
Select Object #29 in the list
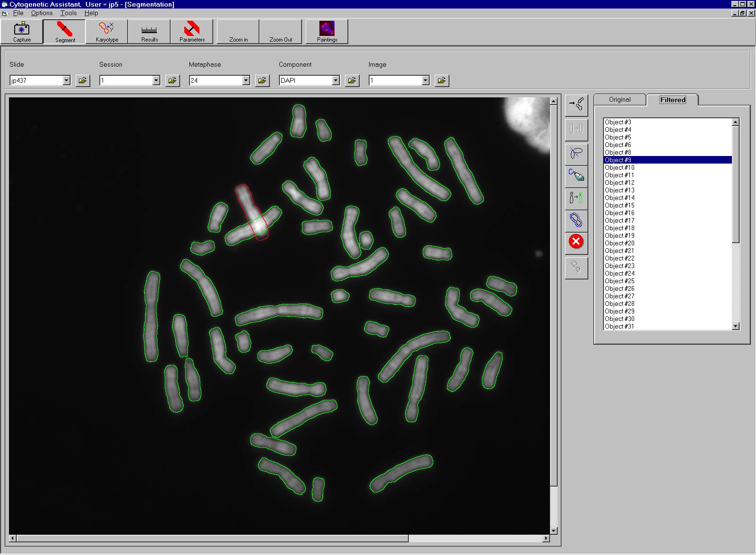pyautogui.click(x=668, y=311)
